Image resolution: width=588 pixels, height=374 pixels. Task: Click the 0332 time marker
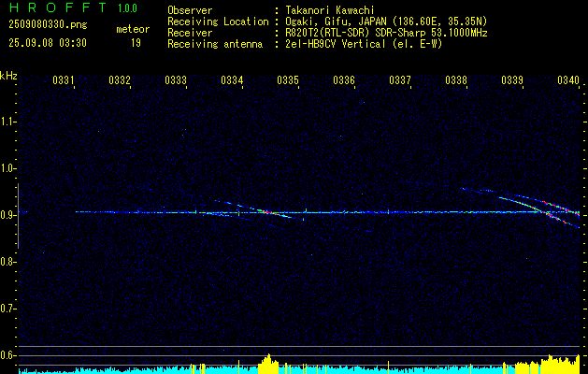[120, 79]
